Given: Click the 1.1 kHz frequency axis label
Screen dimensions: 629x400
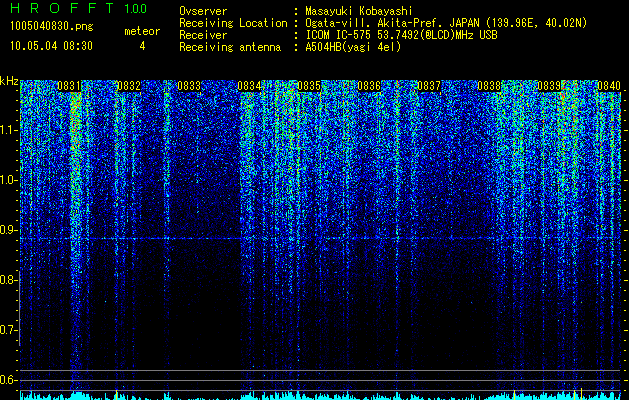Looking at the screenshot, I should click(9, 130).
